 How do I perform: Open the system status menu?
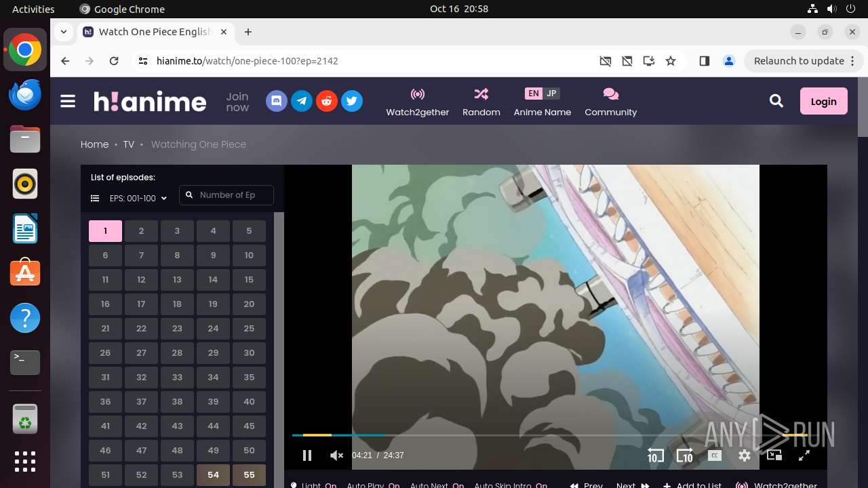(831, 9)
